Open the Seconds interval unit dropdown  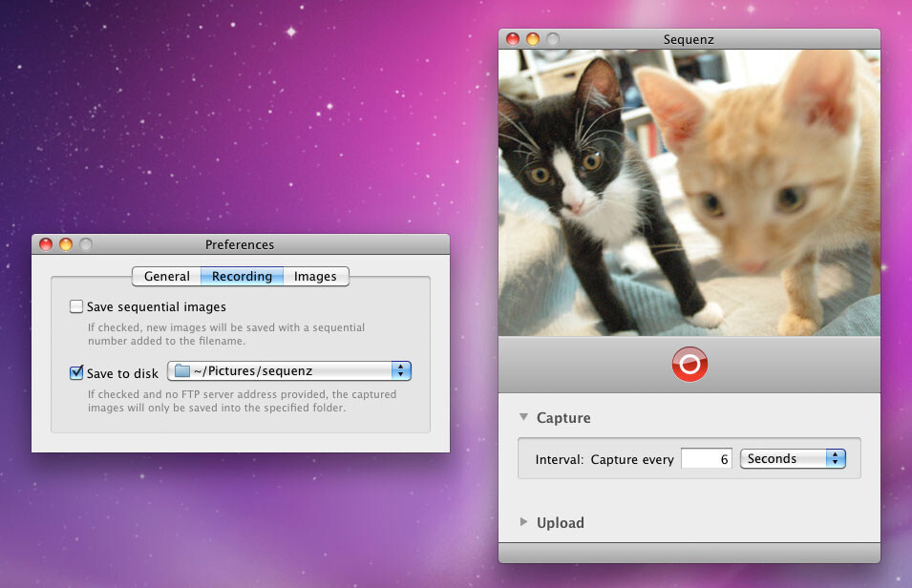836,459
